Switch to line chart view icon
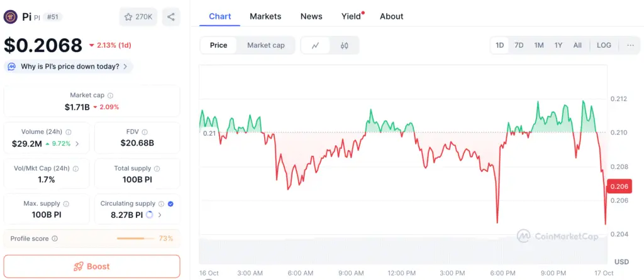The height and width of the screenshot is (280, 644). [316, 45]
